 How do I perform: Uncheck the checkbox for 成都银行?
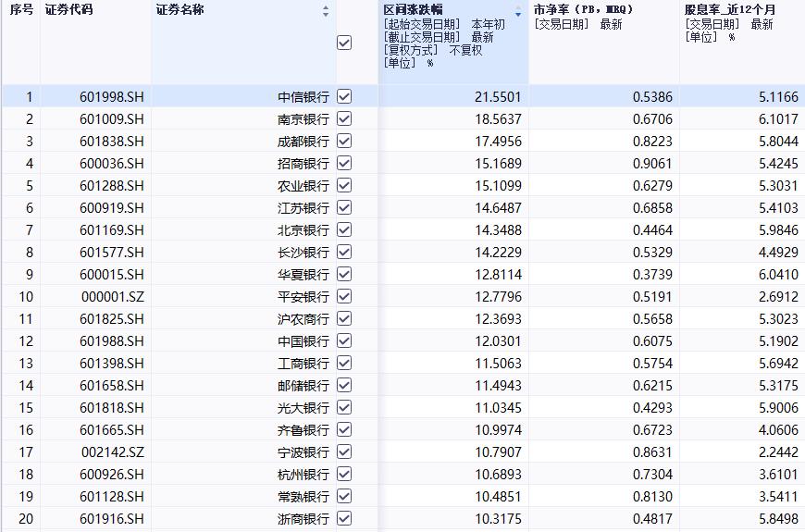point(344,141)
